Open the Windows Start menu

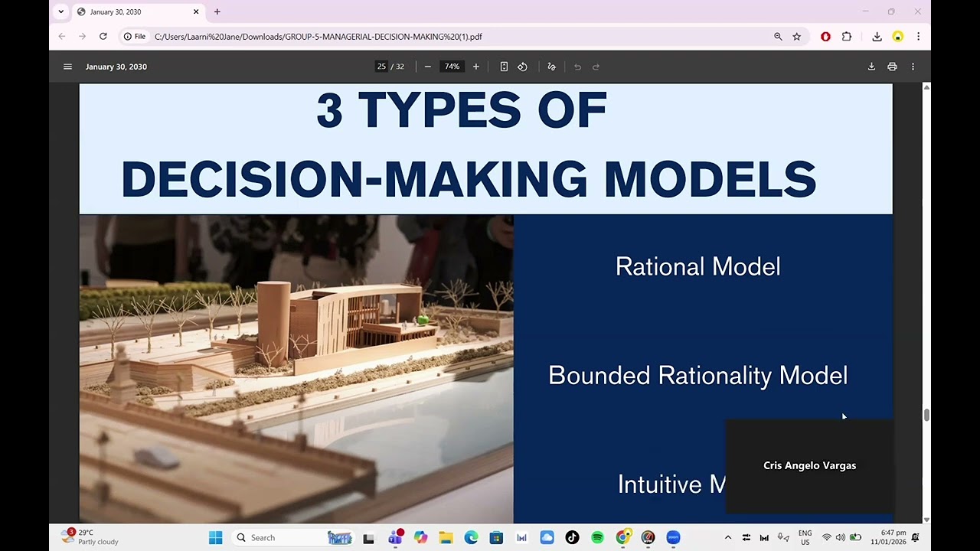[215, 537]
